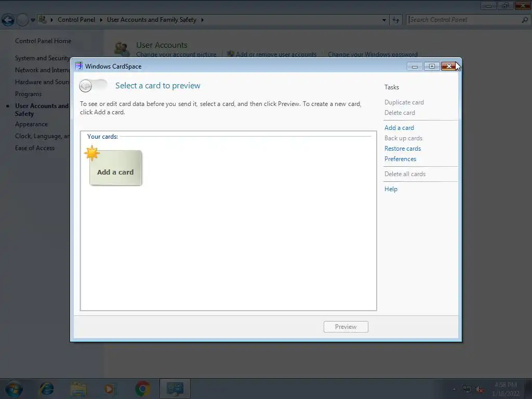Open Hardware and Sound category
This screenshot has height=399, width=532.
tap(42, 82)
